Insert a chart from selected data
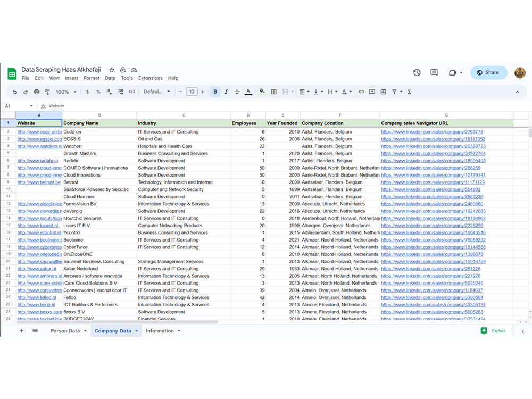This screenshot has width=532, height=399. pyautogui.click(x=384, y=92)
